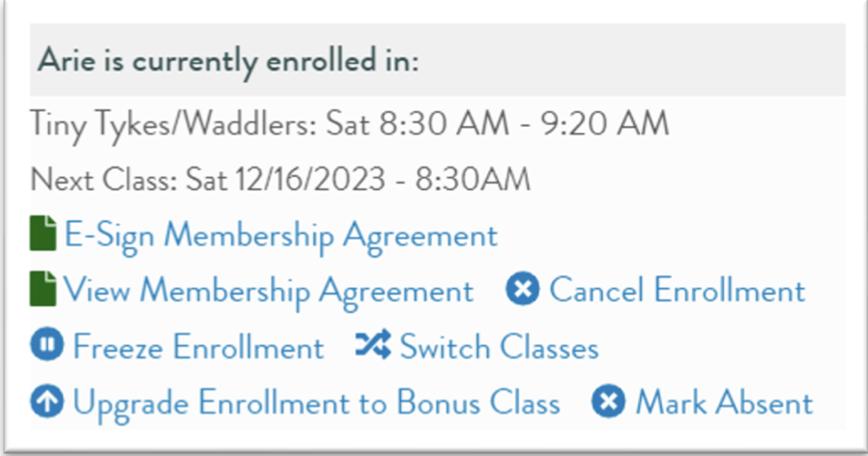
Task: Click Upgrade Enrollment to Bonus Class link
Action: click(x=316, y=402)
